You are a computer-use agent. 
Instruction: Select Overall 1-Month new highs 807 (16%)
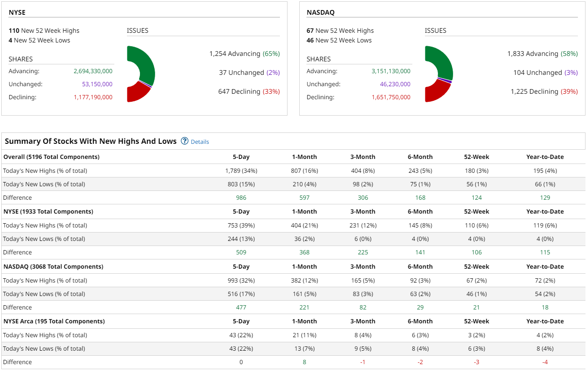pyautogui.click(x=304, y=171)
